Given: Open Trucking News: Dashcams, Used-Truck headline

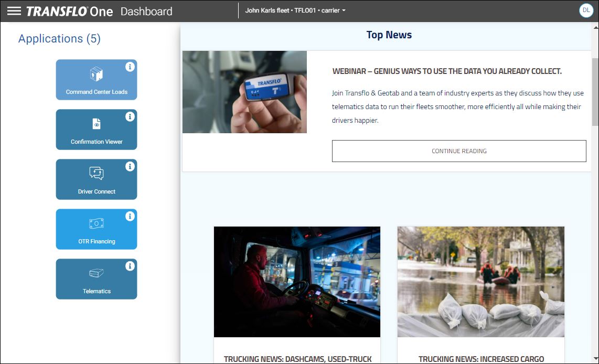Looking at the screenshot, I should pyautogui.click(x=297, y=359).
